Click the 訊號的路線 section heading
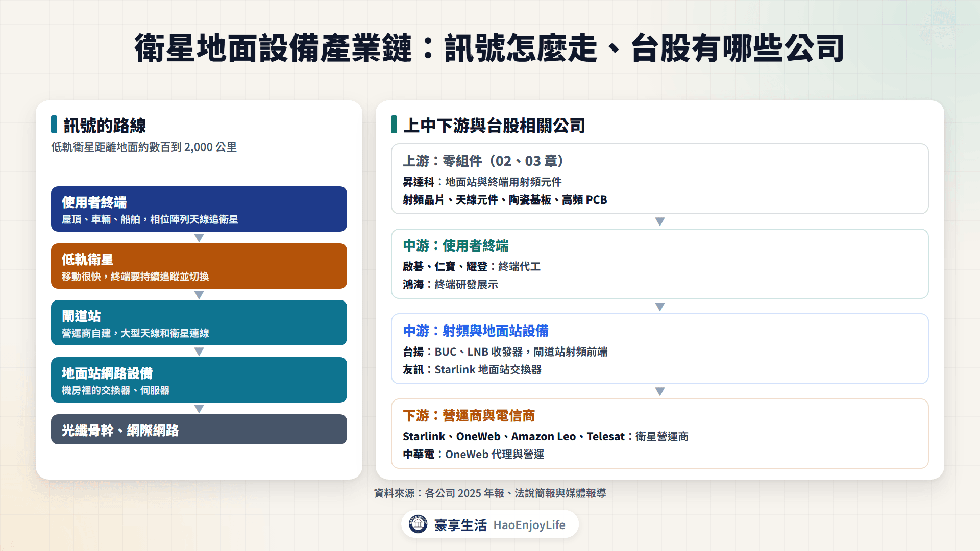The width and height of the screenshot is (980, 551). [x=105, y=125]
